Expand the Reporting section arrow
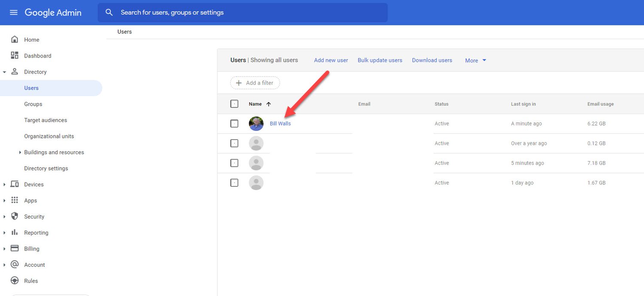Viewport: 644px width, 296px height. click(x=4, y=233)
